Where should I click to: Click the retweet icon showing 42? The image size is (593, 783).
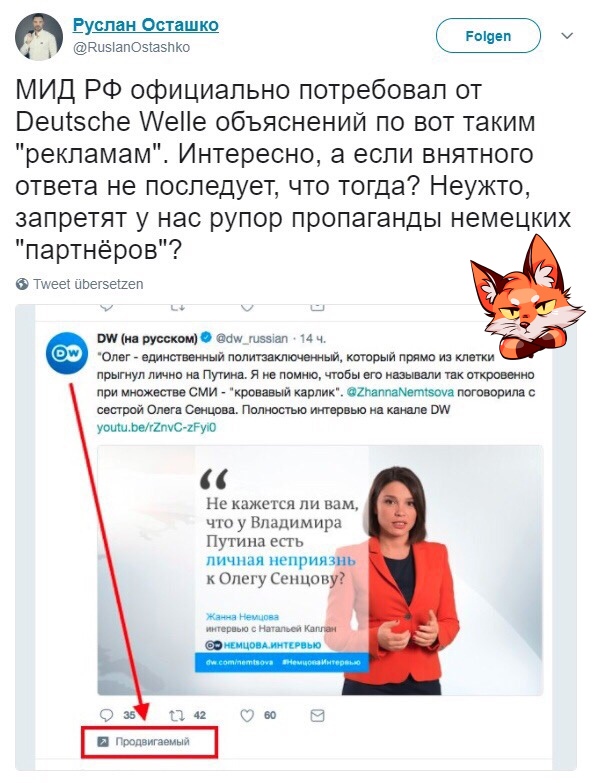[177, 716]
